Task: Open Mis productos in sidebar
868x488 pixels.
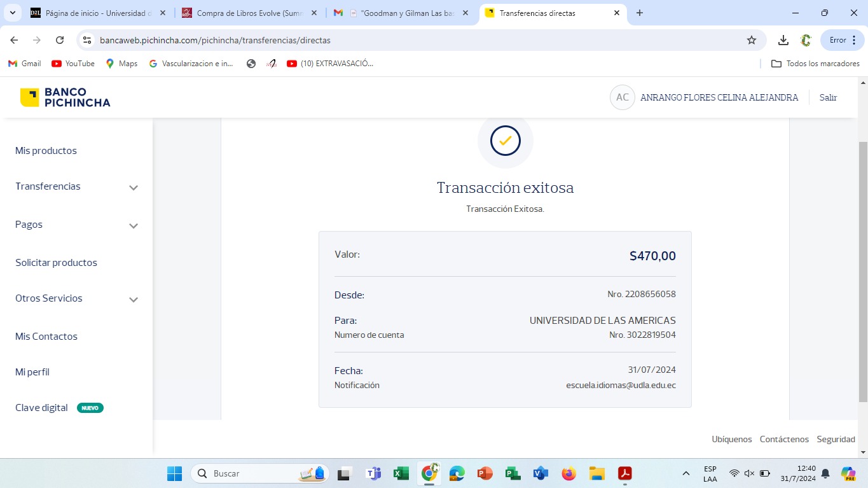Action: pyautogui.click(x=46, y=151)
